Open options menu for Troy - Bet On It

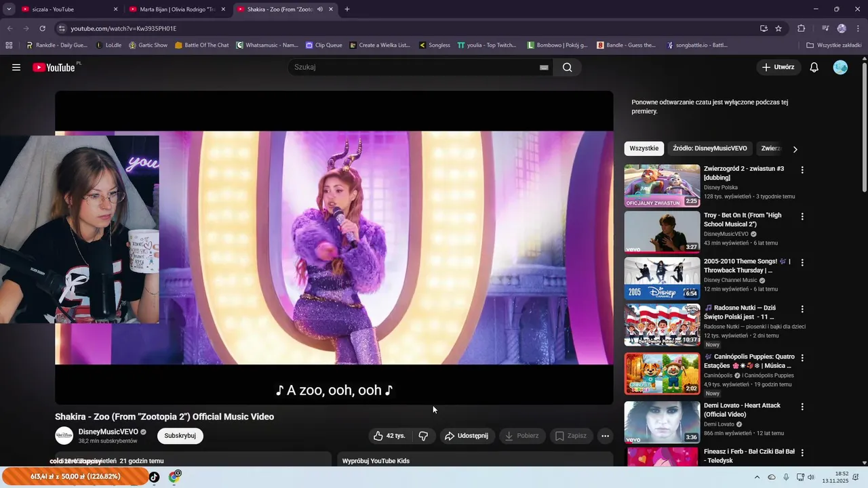click(x=802, y=217)
